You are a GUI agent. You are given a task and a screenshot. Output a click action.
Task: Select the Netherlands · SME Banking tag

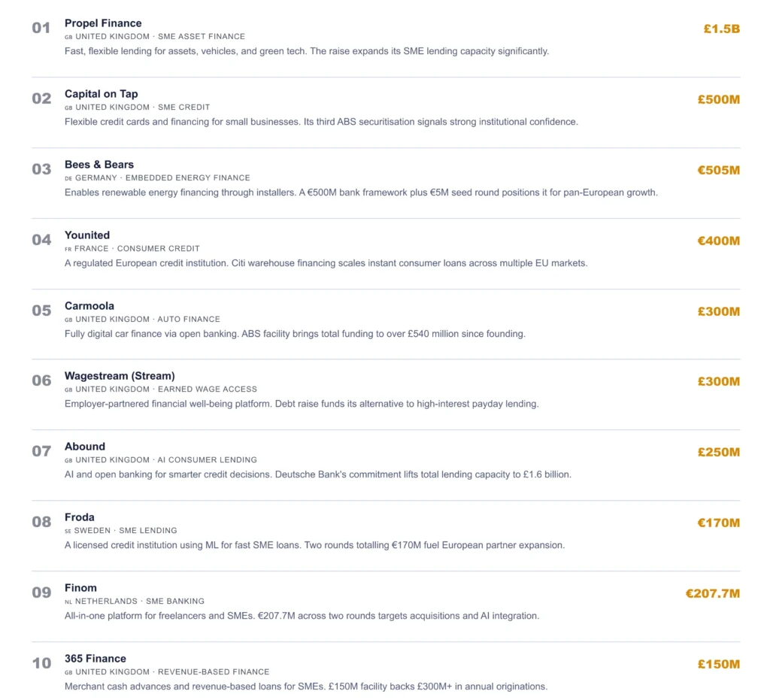coord(135,602)
